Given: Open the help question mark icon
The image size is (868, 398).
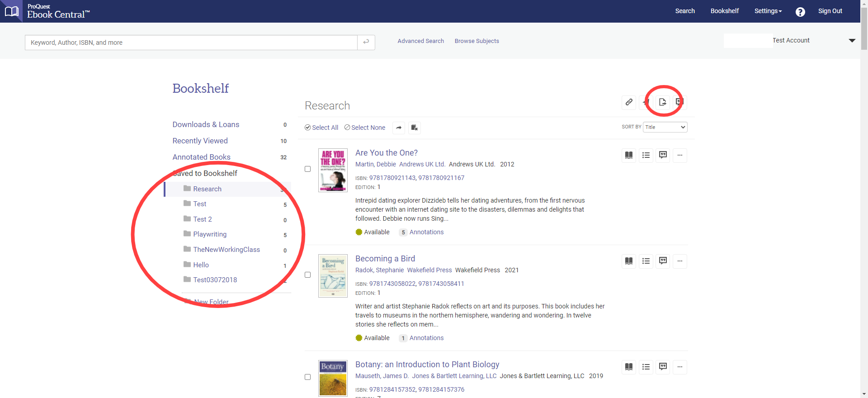Looking at the screenshot, I should pyautogui.click(x=800, y=12).
